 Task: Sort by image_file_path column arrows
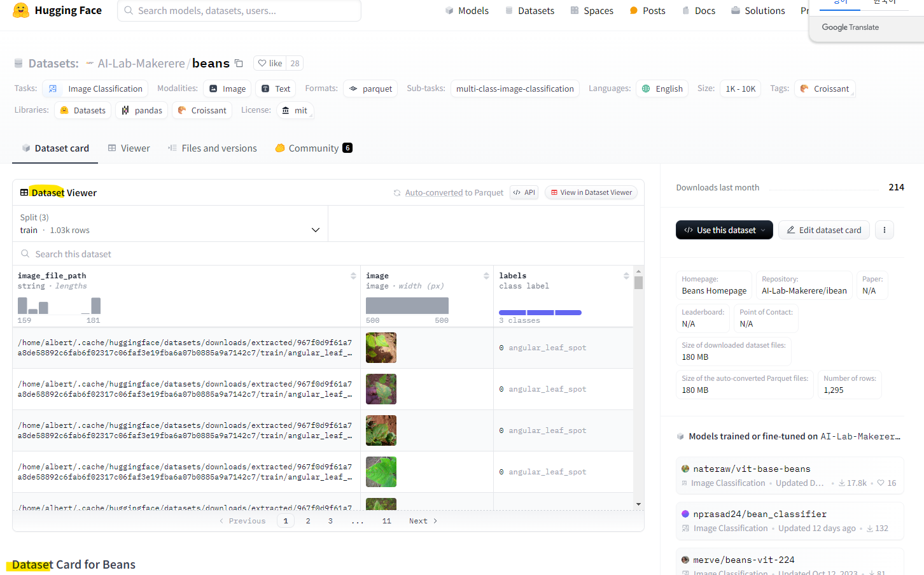point(353,276)
